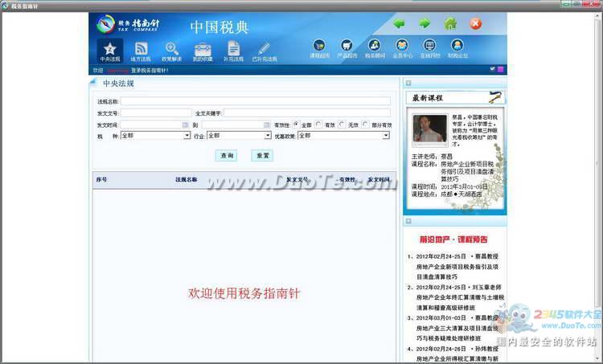
Task: Expand the 行业 dropdown
Action: 268,136
